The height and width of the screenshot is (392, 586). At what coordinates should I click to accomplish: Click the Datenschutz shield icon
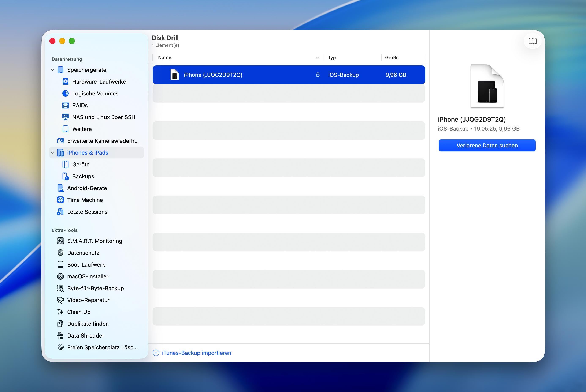pos(60,253)
